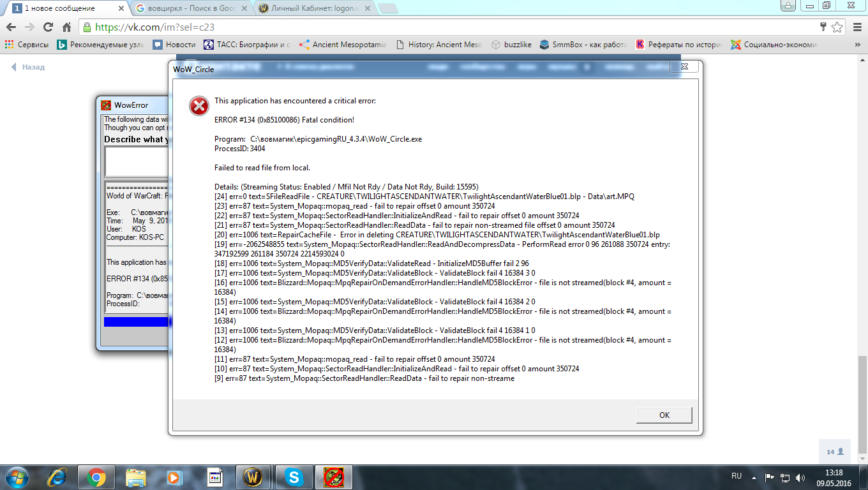Open the RU language switcher
Viewport: 868px width, 490px height.
737,477
